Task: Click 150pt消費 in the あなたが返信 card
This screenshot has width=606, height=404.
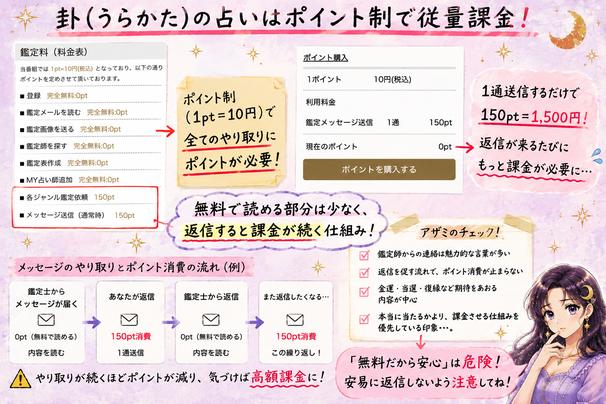Action: pos(131,337)
